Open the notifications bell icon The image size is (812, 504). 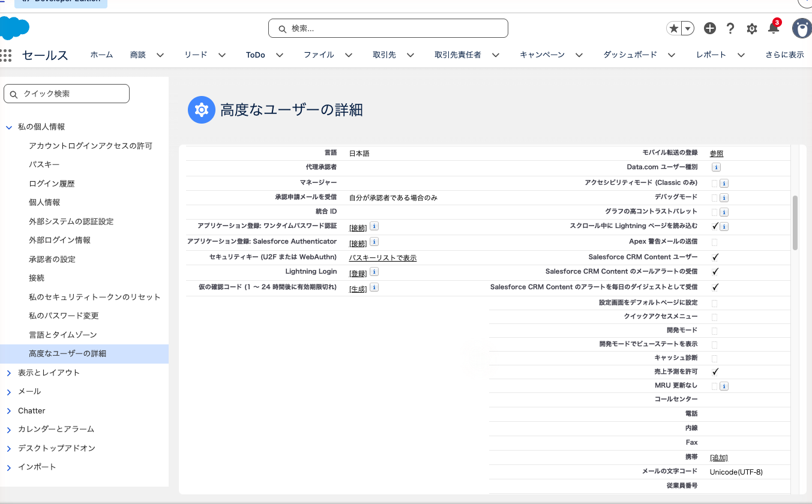coord(774,28)
